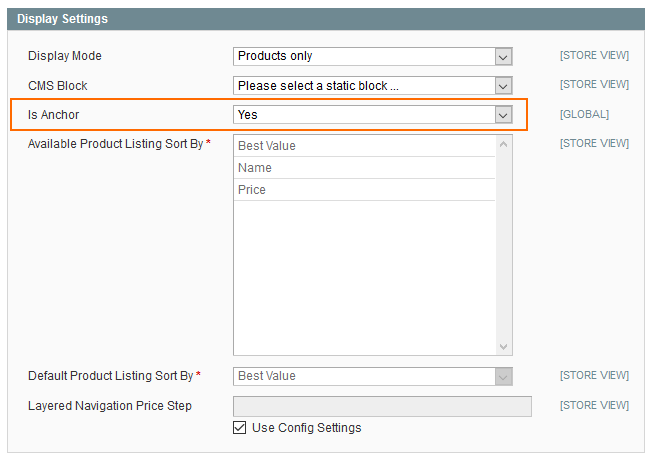648x456 pixels.
Task: Open the Display Mode dropdown
Action: 373,56
